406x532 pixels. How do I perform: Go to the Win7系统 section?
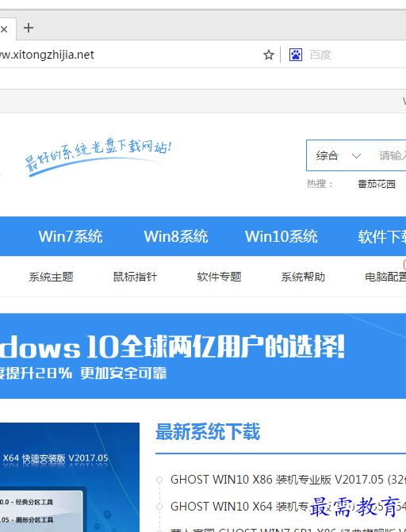click(x=71, y=236)
